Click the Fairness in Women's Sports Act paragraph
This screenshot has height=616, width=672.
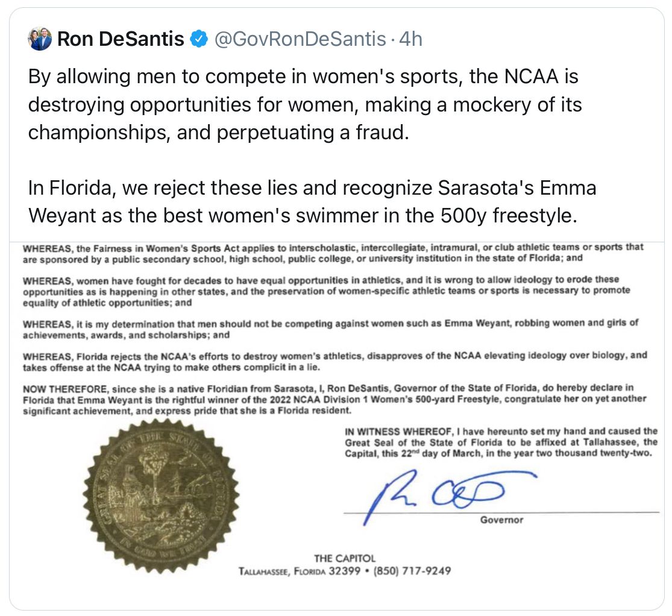333,253
